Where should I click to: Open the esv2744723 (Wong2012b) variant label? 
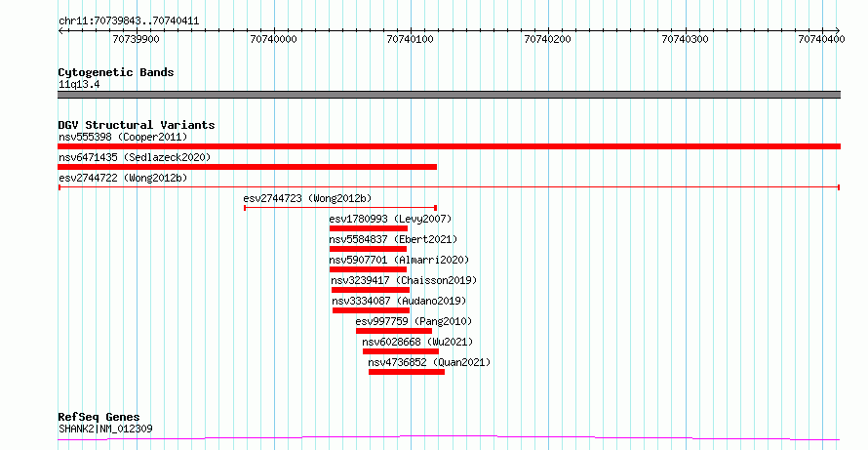(307, 198)
